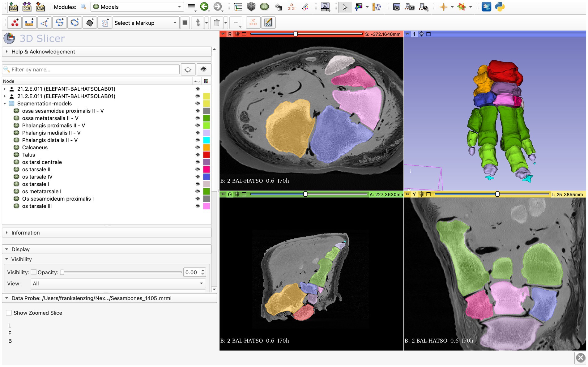Toggle visibility of Calcaneus model
This screenshot has height=367, width=588.
click(198, 147)
